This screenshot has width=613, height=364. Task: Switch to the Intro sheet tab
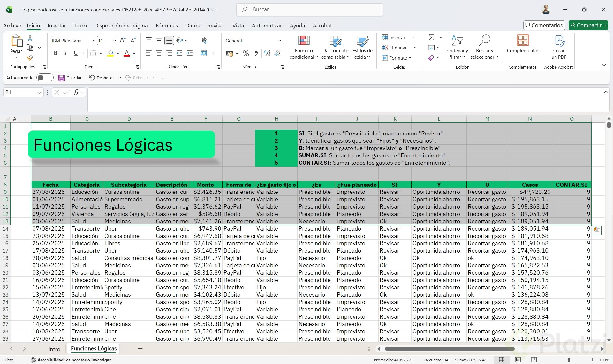pos(54,349)
